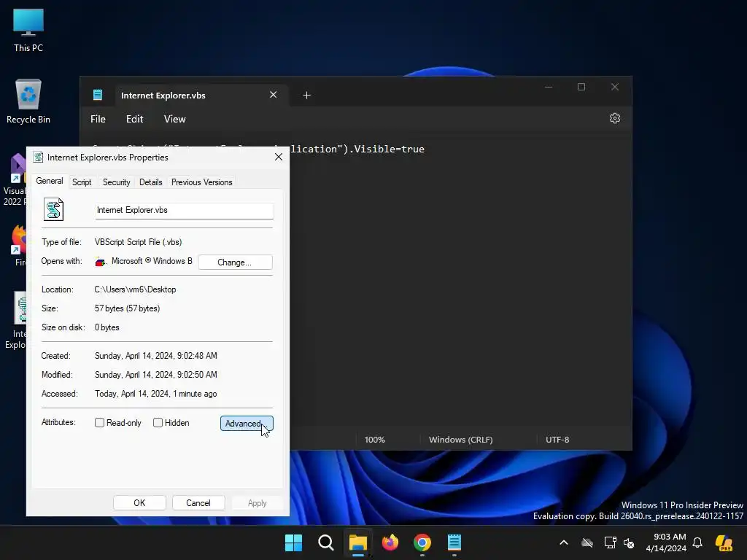Select the Visual Studio 2022 desktop shortcut

[x=15, y=180]
